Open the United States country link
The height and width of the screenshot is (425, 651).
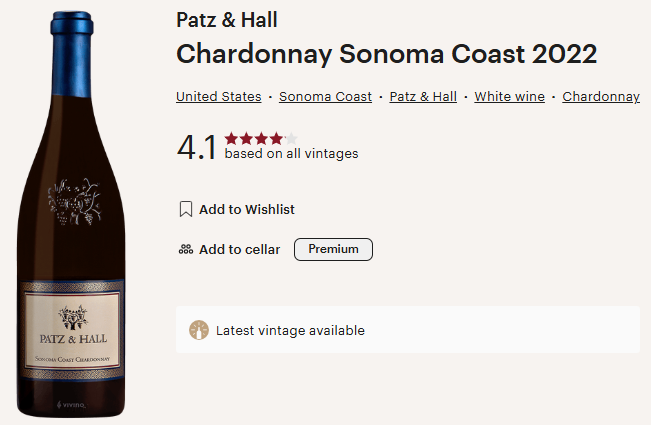pyautogui.click(x=218, y=97)
